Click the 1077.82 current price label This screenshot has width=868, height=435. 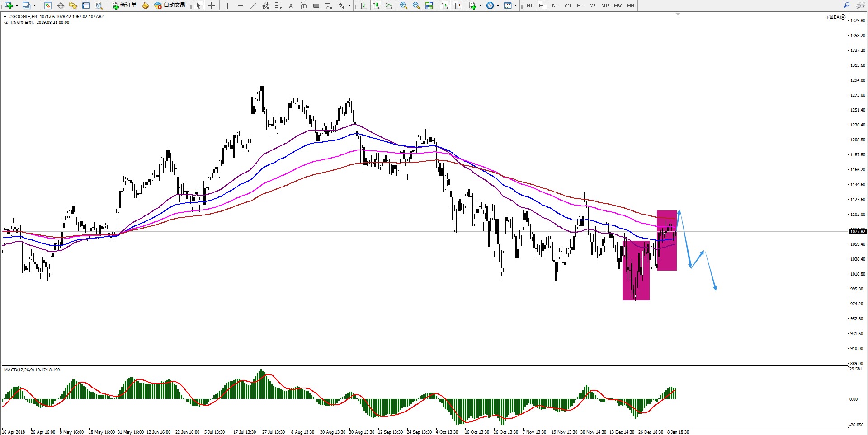857,231
